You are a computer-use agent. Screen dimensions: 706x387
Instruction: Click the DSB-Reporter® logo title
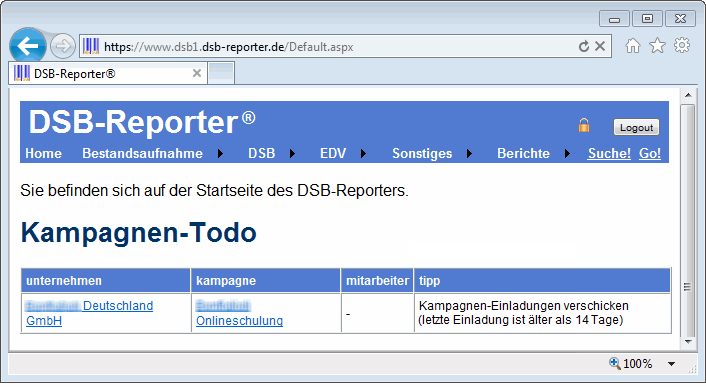click(x=142, y=122)
